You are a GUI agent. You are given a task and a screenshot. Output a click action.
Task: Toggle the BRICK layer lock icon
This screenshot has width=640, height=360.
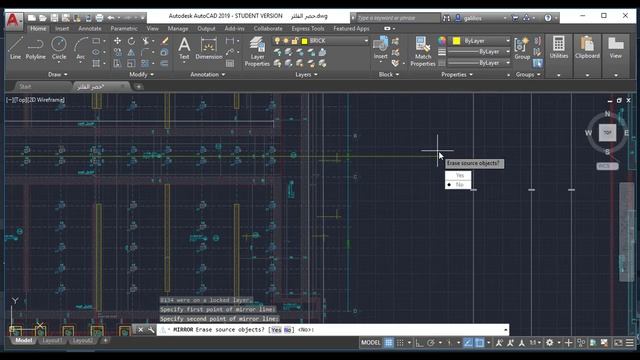(x=295, y=41)
